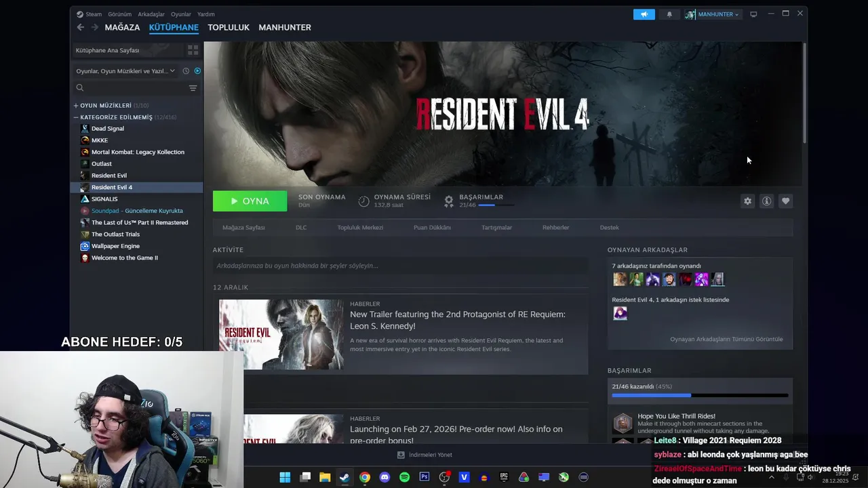Show game info icon

point(766,201)
